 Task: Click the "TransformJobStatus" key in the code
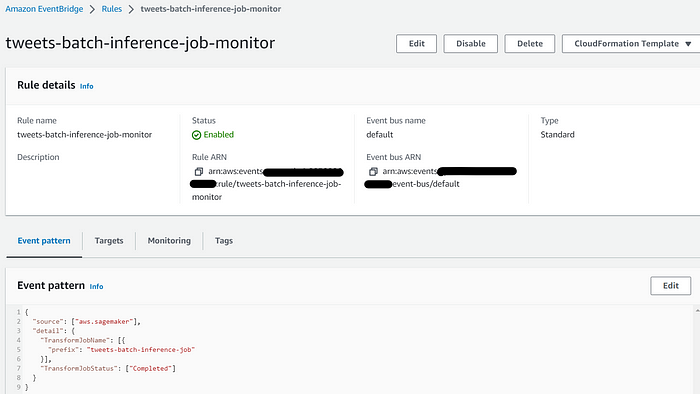pos(79,368)
